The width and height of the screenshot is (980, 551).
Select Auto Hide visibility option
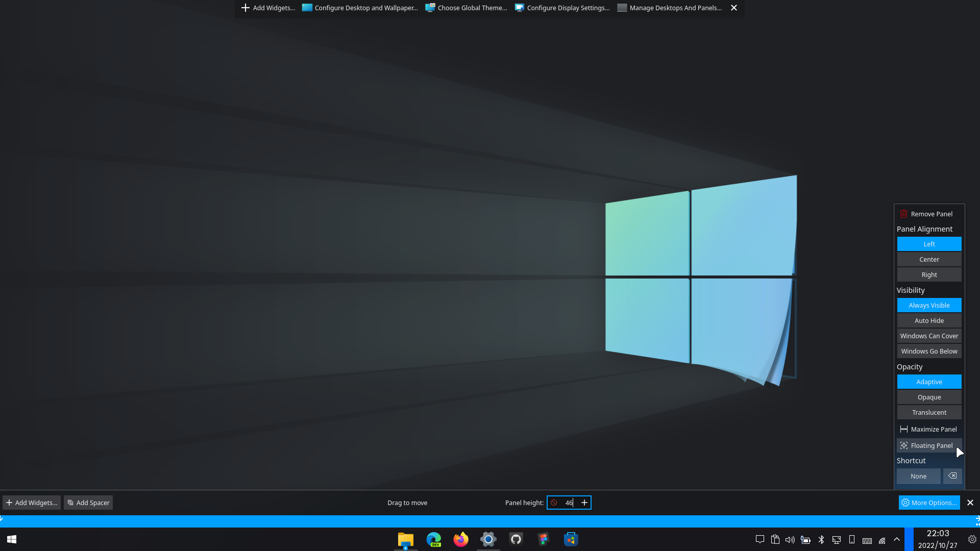click(929, 320)
